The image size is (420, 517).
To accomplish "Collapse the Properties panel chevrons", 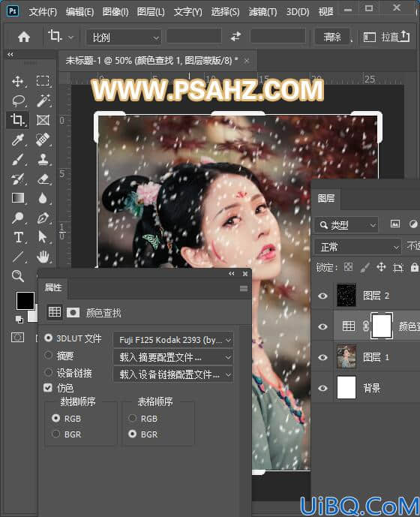I will [232, 274].
